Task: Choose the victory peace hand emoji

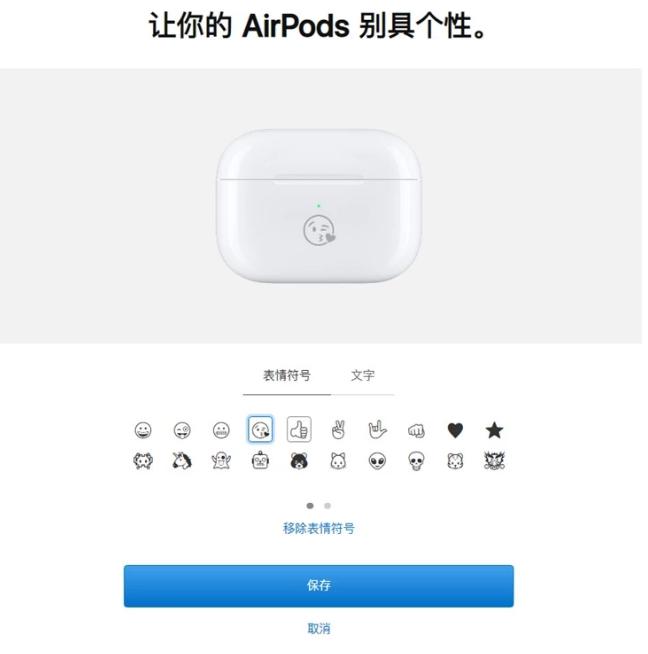Action: pyautogui.click(x=338, y=430)
